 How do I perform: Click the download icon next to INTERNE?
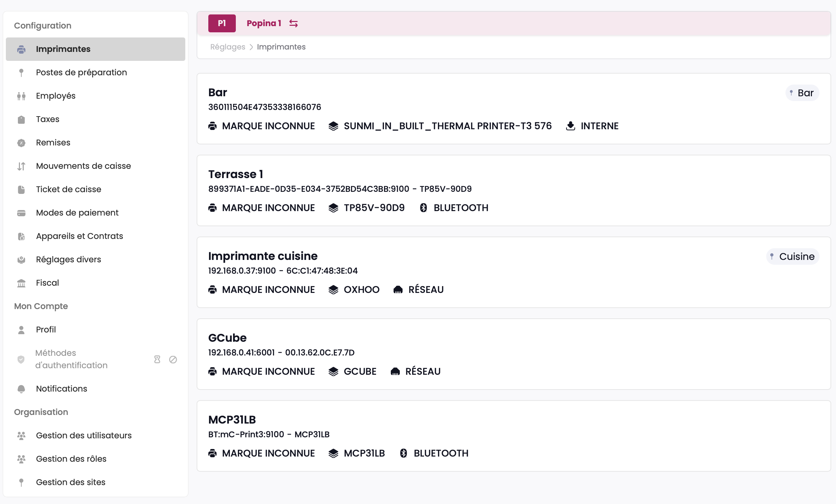click(570, 126)
